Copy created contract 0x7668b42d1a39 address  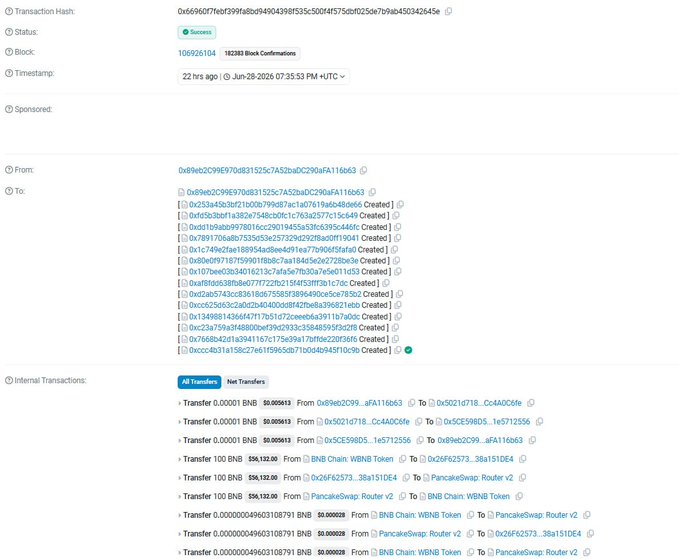pos(395,339)
